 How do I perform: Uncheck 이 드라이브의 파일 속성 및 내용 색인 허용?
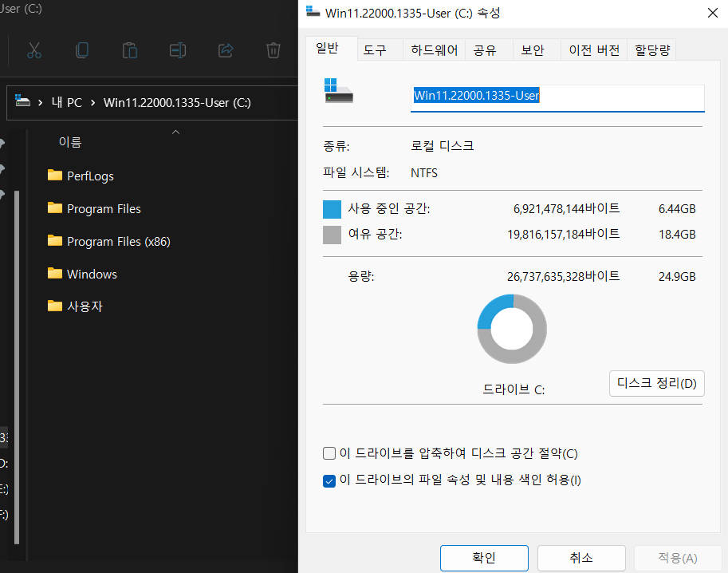pyautogui.click(x=329, y=481)
